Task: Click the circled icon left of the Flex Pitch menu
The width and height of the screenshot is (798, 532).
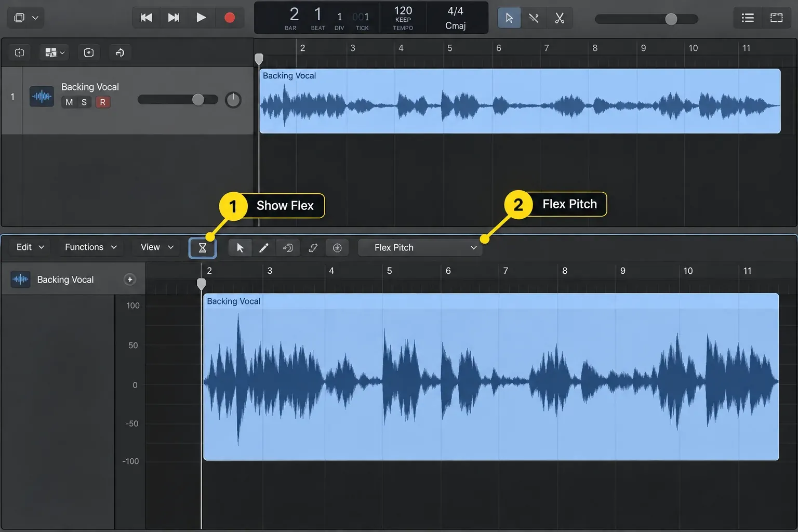Action: click(x=337, y=248)
